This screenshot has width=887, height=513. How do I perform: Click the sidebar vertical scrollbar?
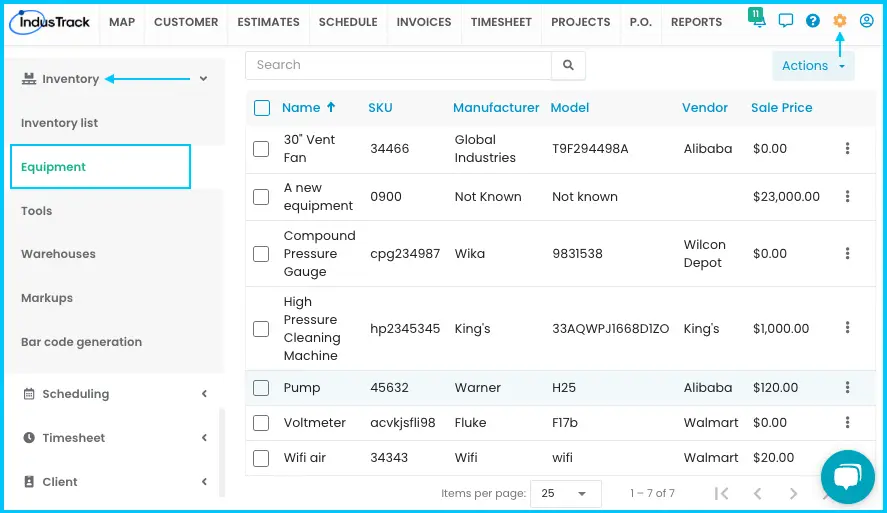222,452
